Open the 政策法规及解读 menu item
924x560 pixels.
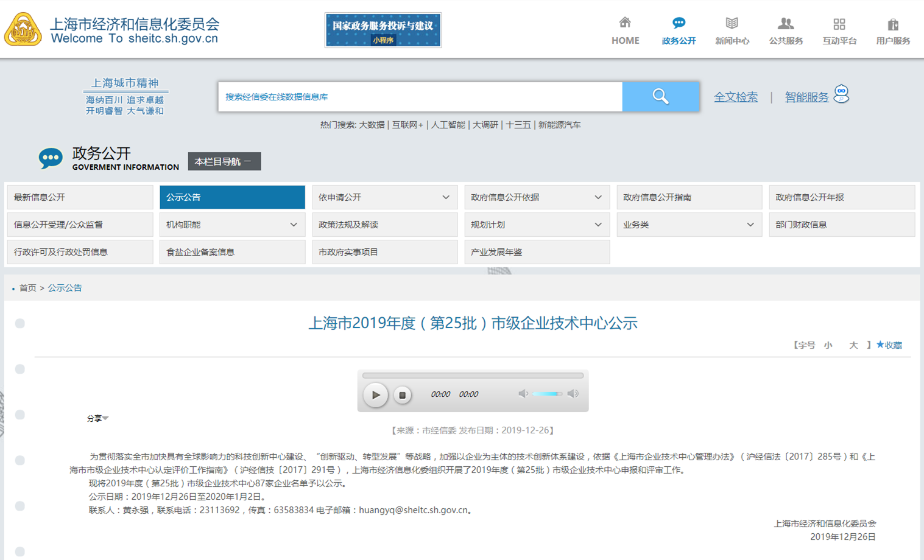click(x=384, y=225)
